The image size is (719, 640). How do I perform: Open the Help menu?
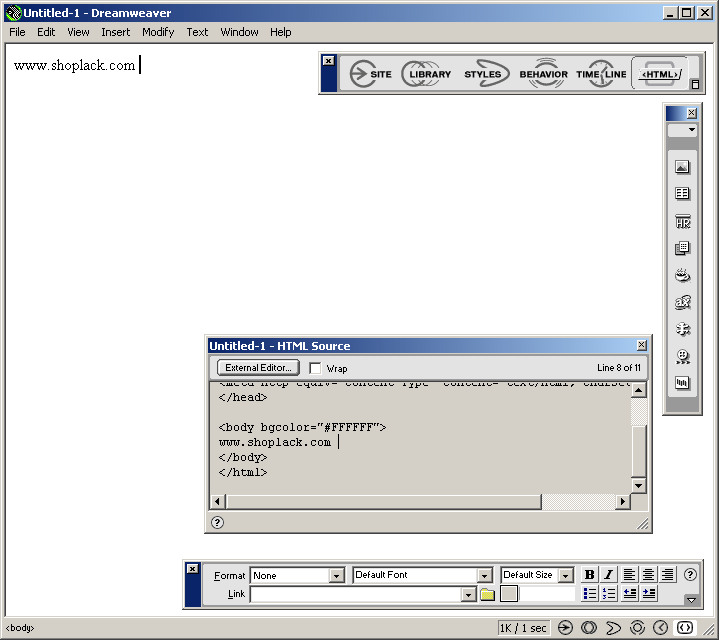[281, 32]
